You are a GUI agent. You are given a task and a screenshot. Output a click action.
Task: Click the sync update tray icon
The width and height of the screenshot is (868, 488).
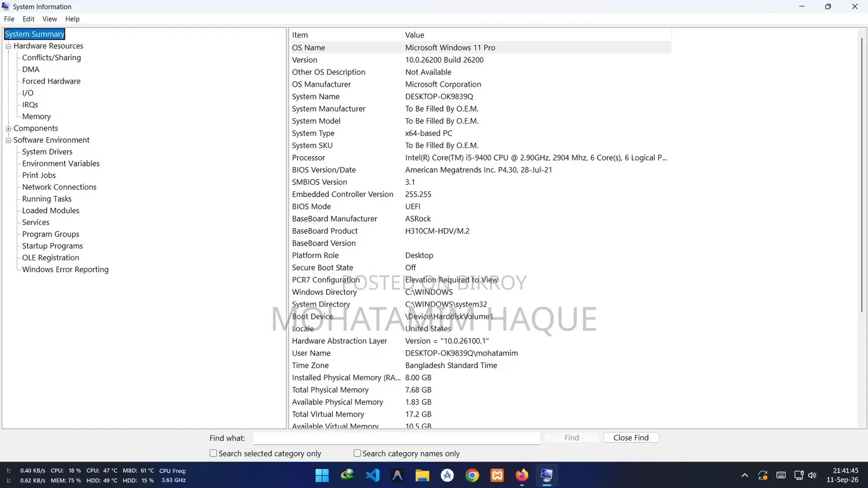coord(763,476)
